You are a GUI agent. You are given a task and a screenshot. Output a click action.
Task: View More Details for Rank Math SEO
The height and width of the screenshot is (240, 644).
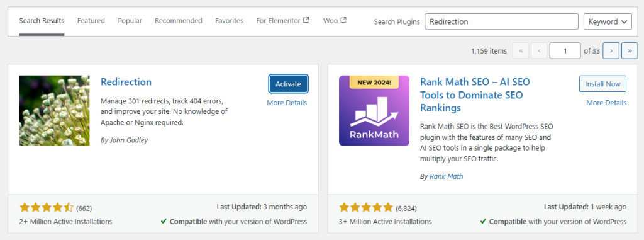[606, 103]
